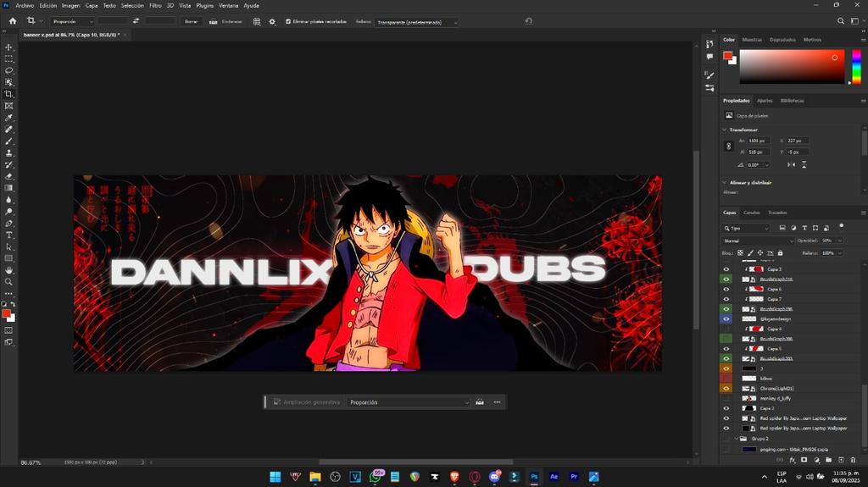Image resolution: width=868 pixels, height=487 pixels.
Task: Switch to the Muestras tab
Action: (x=752, y=40)
